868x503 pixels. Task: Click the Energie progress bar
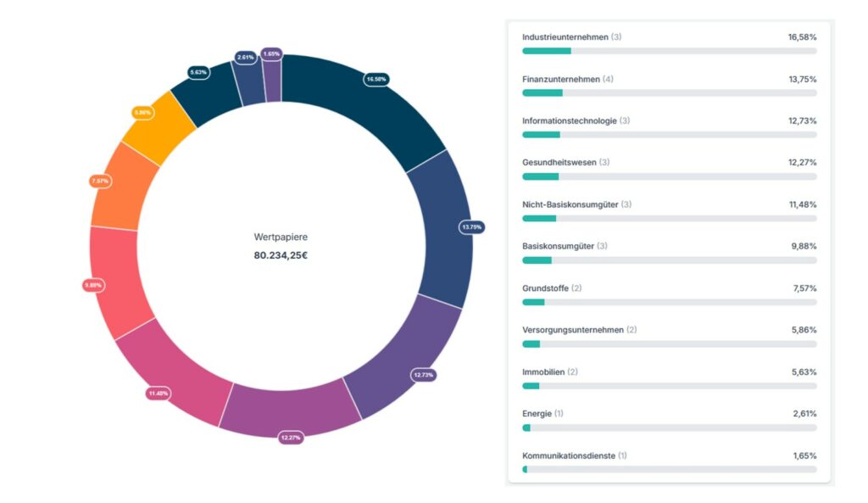670,428
